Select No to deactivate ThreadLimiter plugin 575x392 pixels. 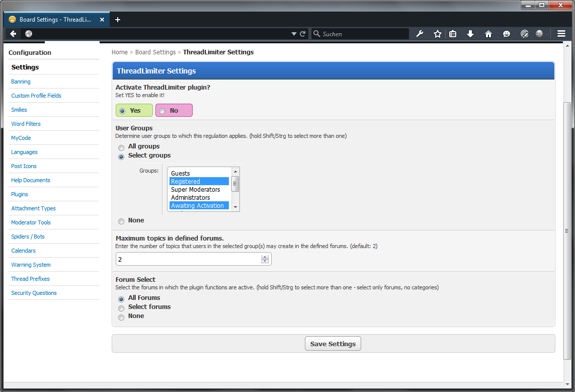coord(174,111)
